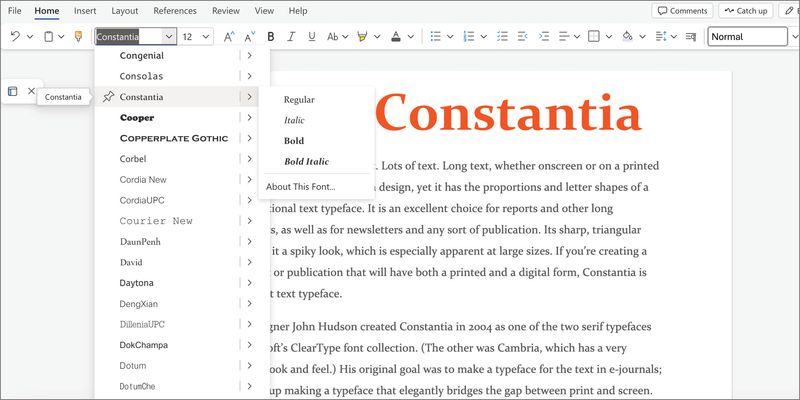This screenshot has width=800, height=400.
Task: Click the Shrink Font icon
Action: pyautogui.click(x=249, y=37)
